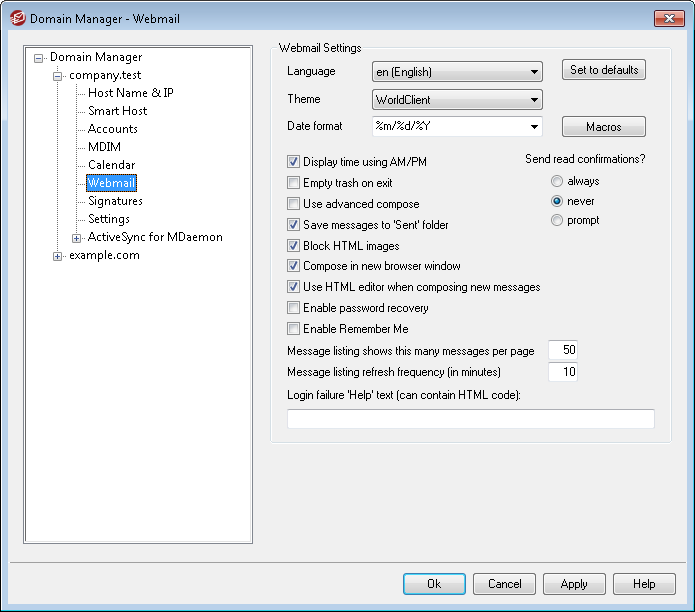Viewport: 695px width, 612px height.
Task: Select the 'always' read confirmation option
Action: coord(557,181)
